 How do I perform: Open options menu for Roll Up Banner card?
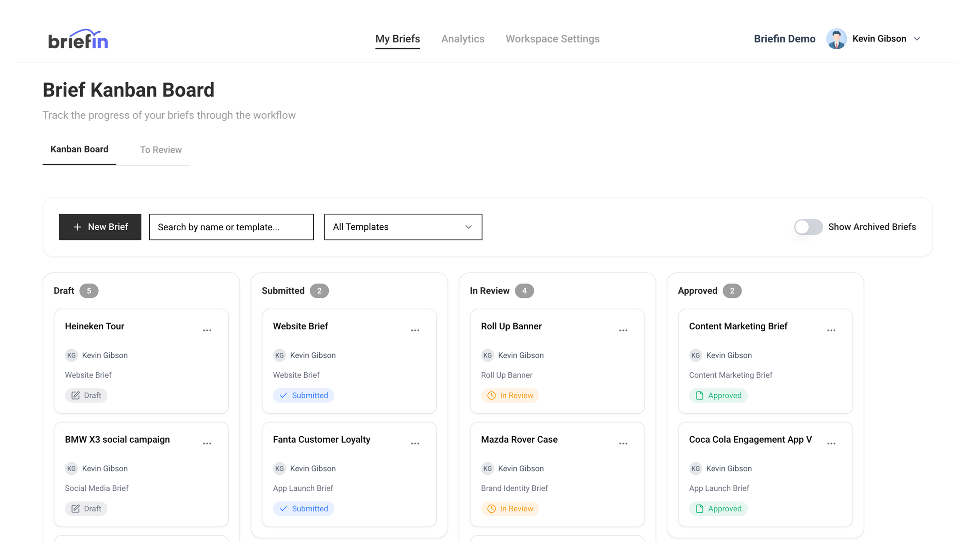(x=623, y=330)
